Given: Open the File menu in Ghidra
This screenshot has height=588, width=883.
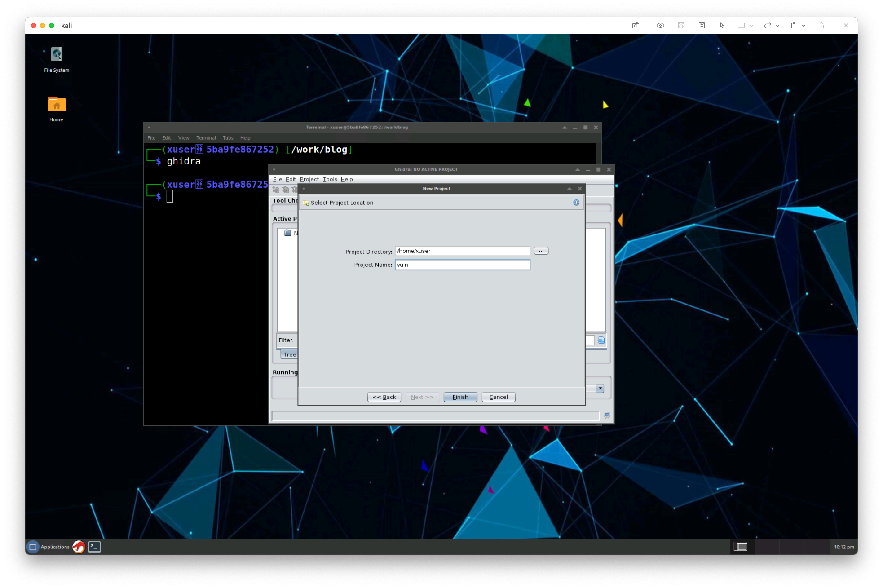Looking at the screenshot, I should [x=277, y=179].
